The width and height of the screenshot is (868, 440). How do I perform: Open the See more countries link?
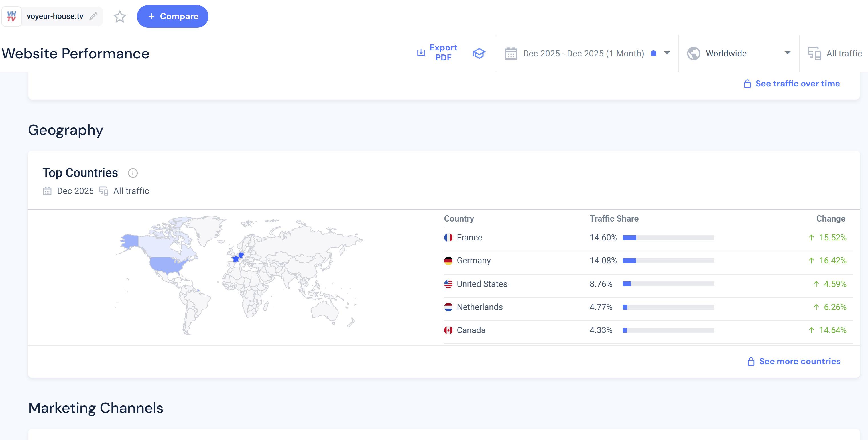[799, 362]
